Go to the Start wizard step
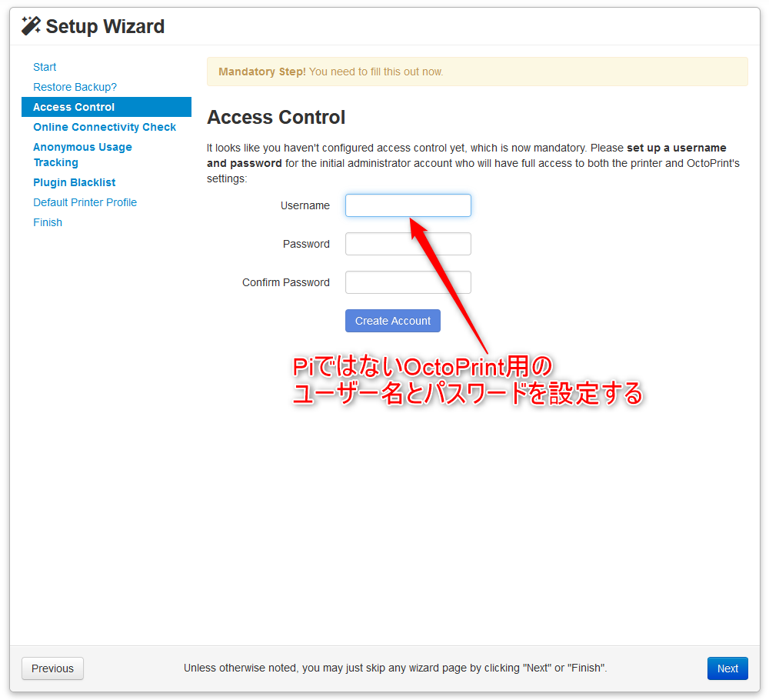Viewport: 769px width, 700px height. (x=45, y=67)
